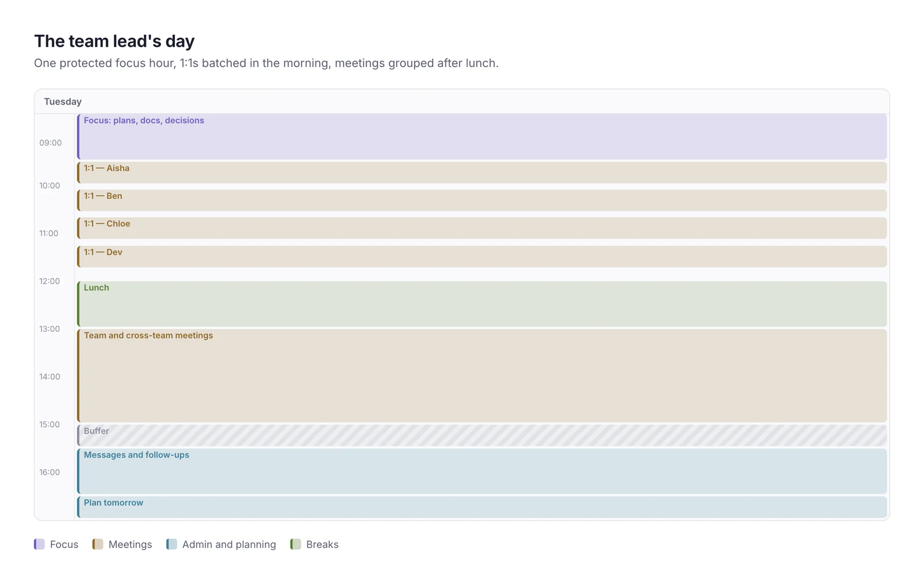
Task: Open Messages and follow-ups block
Action: pyautogui.click(x=482, y=471)
